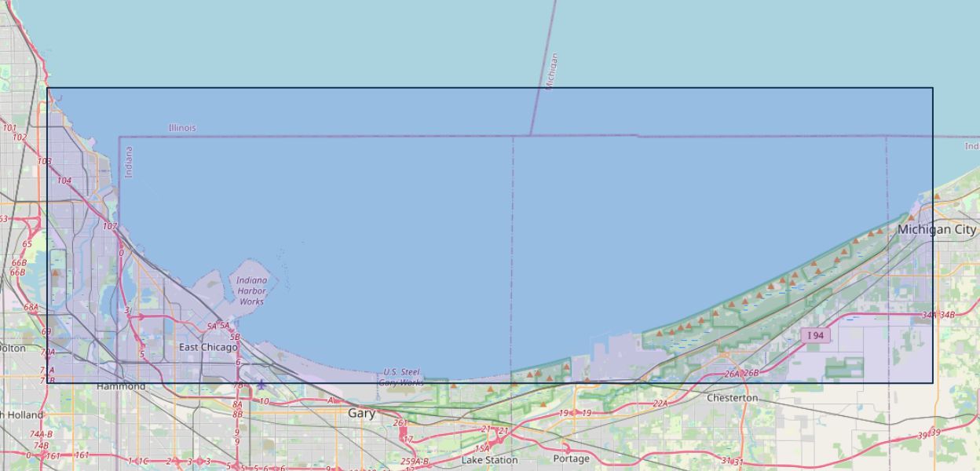Select the Michigan City label
This screenshot has height=471, width=980.
937,230
